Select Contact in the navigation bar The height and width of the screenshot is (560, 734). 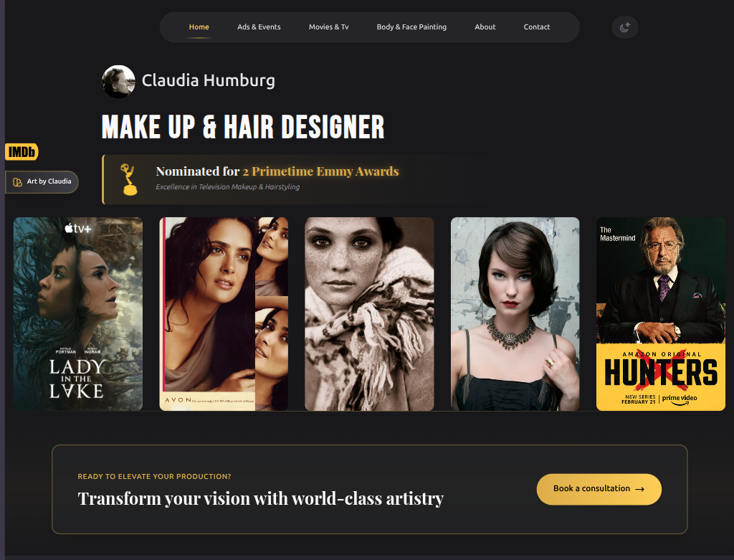point(536,27)
